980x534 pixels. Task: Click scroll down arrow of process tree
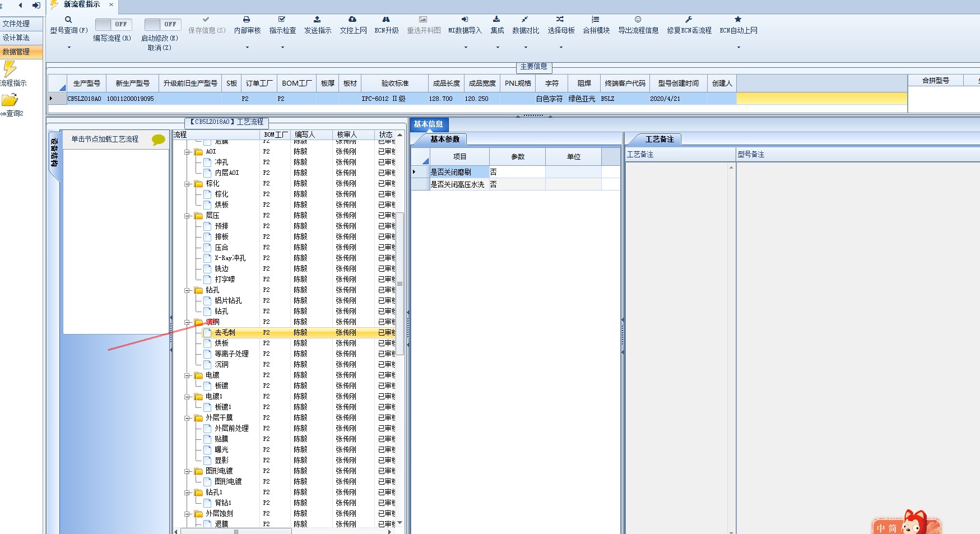point(400,523)
